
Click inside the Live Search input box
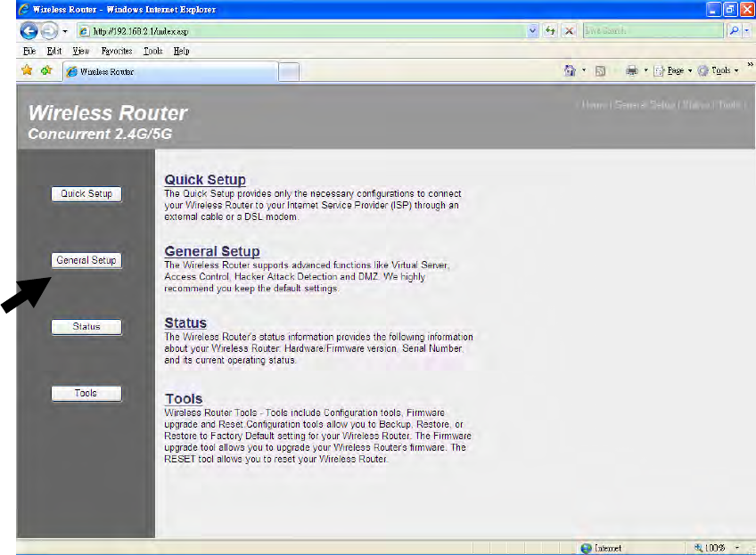click(653, 31)
